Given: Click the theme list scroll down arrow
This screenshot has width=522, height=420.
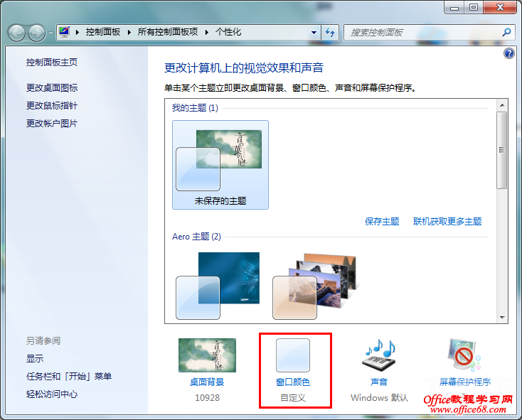Looking at the screenshot, I should (502, 318).
